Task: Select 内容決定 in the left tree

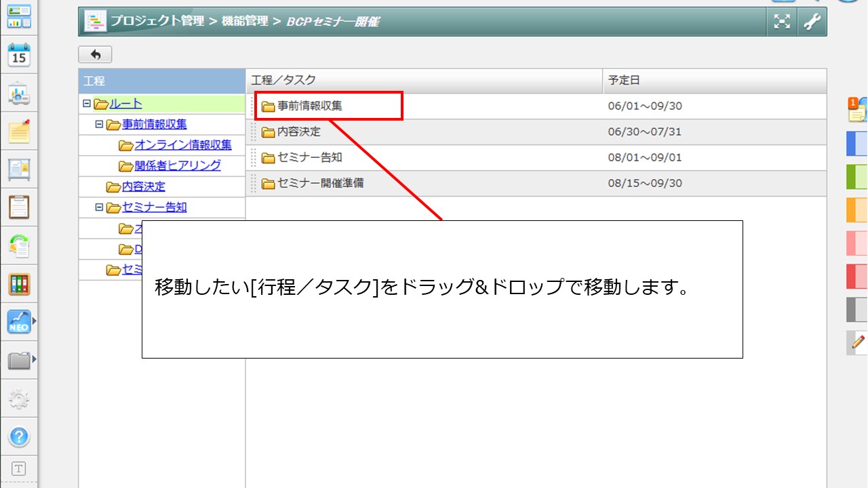Action: click(x=143, y=186)
